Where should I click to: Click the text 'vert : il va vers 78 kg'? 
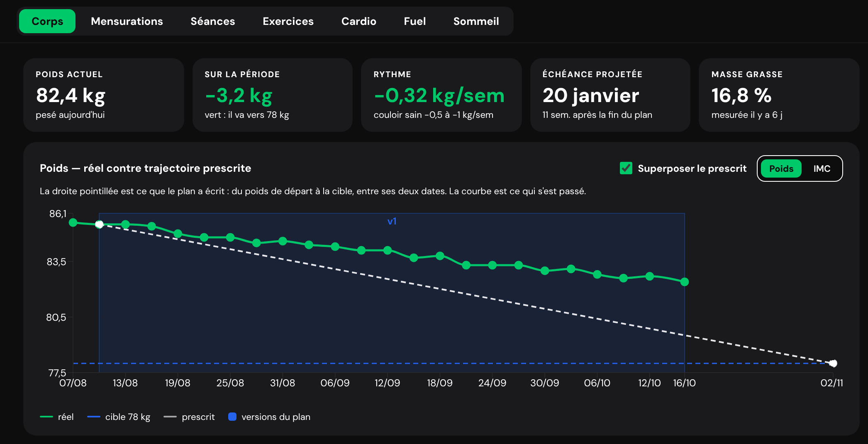[247, 115]
